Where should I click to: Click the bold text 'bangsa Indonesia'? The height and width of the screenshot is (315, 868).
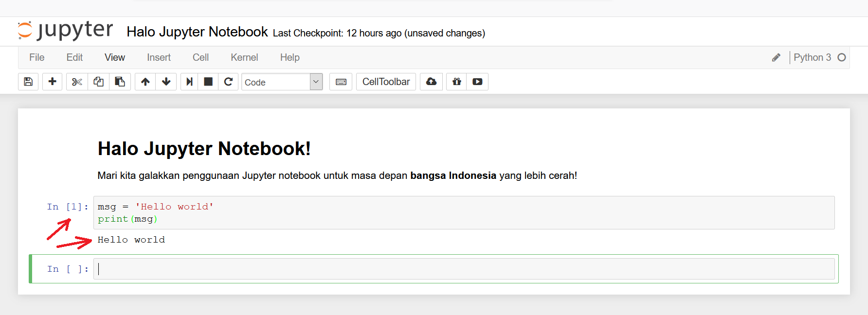pyautogui.click(x=453, y=175)
